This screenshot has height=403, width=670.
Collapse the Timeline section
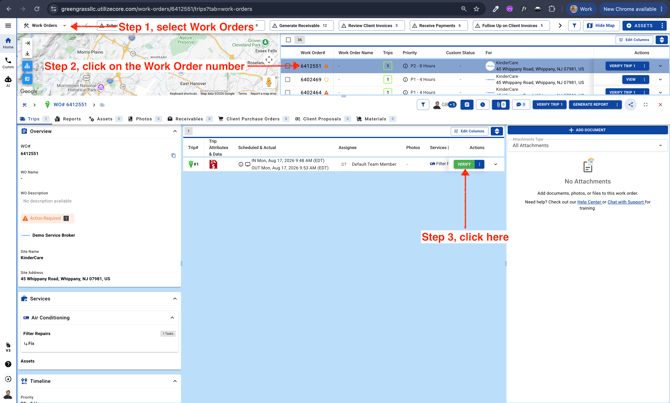coord(175,381)
